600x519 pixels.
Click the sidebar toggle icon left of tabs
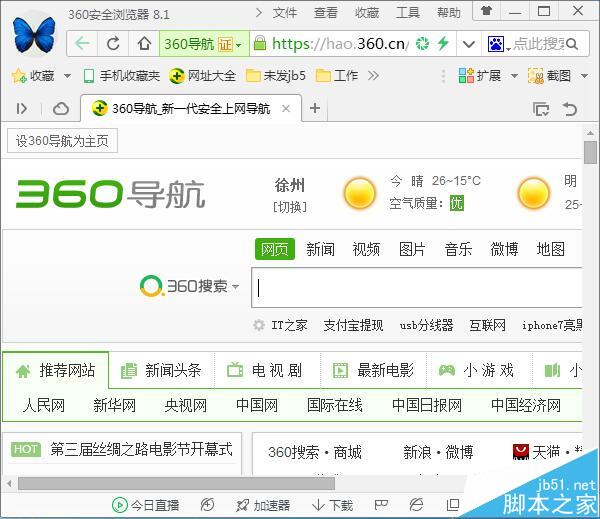pos(21,109)
